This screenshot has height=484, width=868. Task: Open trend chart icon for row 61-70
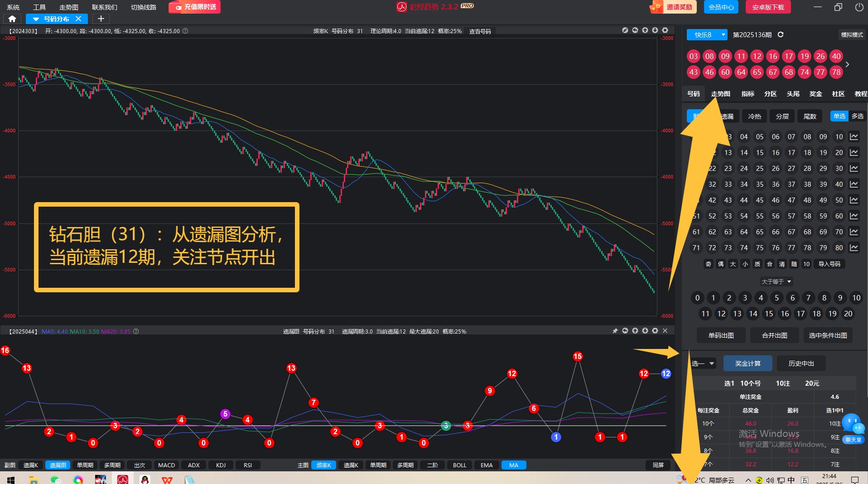(854, 232)
